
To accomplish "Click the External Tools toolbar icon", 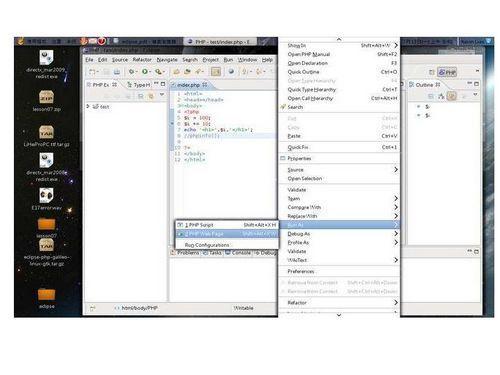I will pyautogui.click(x=158, y=72).
